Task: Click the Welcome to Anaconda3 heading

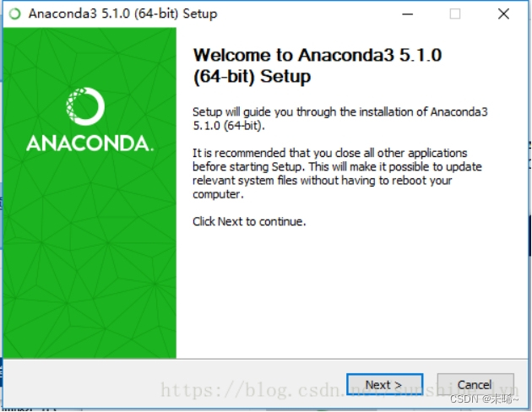Action: (318, 66)
